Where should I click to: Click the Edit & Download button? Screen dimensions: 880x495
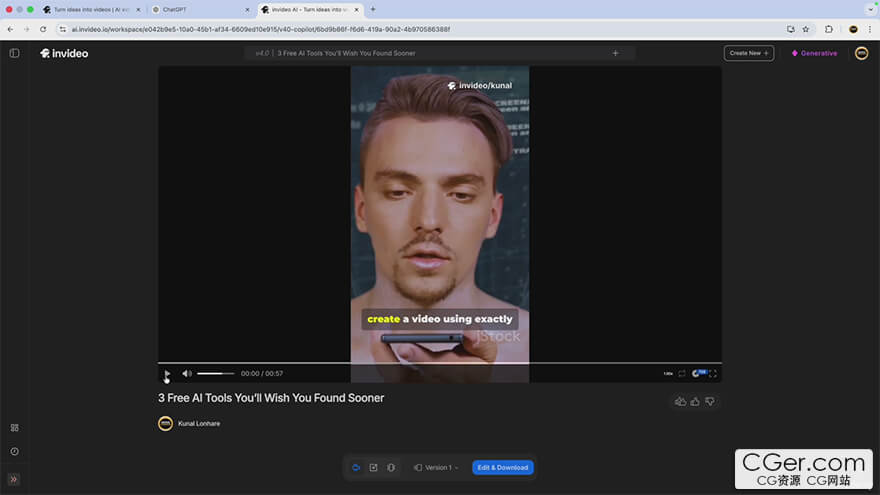(x=502, y=467)
